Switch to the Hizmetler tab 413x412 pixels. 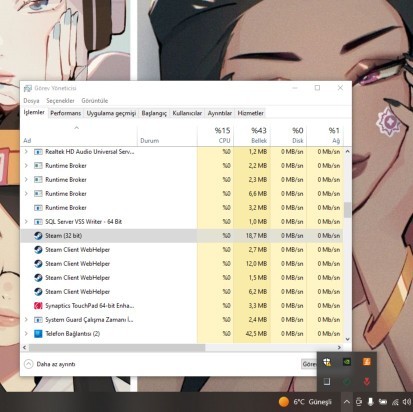pos(250,113)
